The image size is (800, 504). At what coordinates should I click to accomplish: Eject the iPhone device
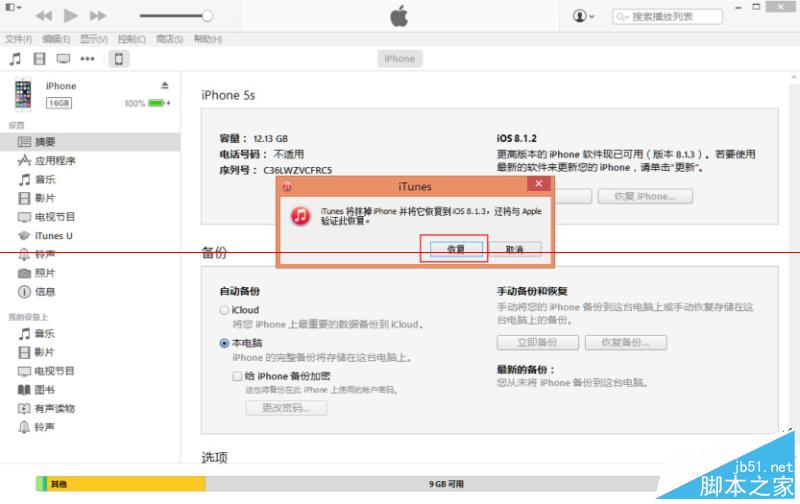coord(165,85)
